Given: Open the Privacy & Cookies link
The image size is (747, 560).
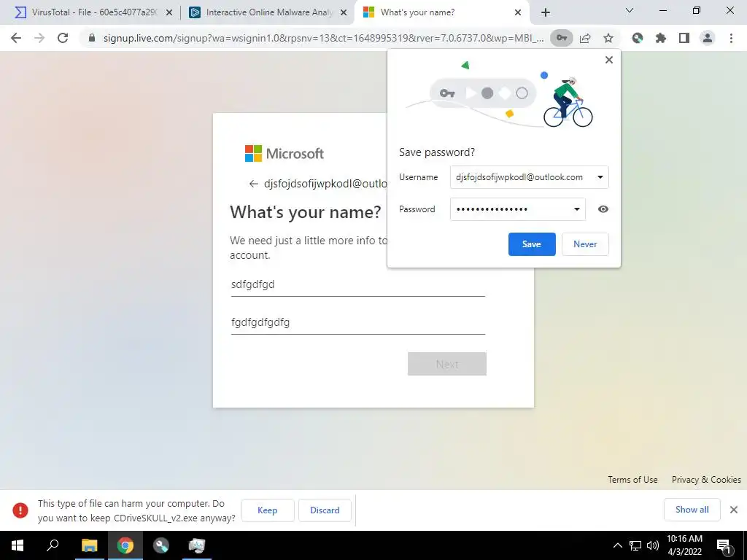Looking at the screenshot, I should point(706,480).
